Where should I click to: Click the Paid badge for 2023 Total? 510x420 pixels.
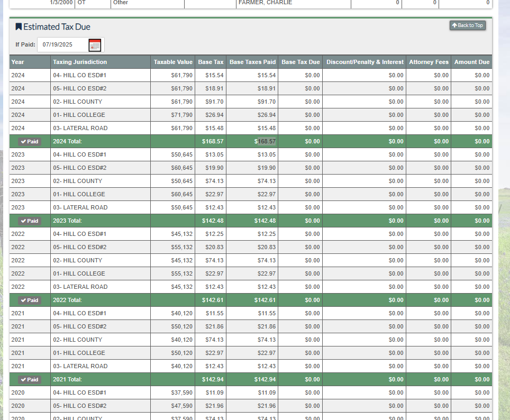(30, 221)
